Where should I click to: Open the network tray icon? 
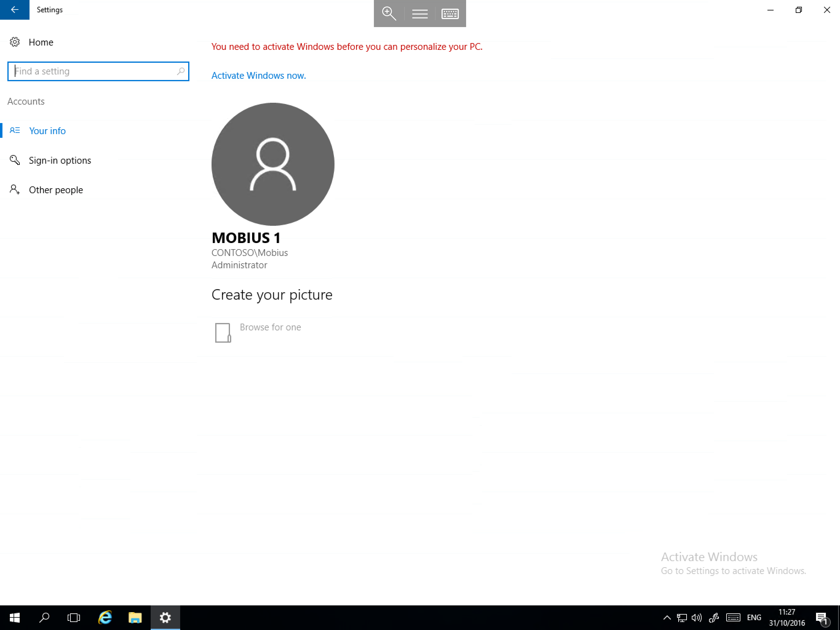click(682, 617)
